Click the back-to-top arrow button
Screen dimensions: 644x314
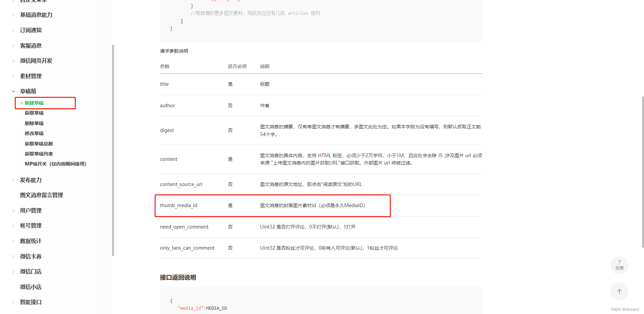[619, 292]
